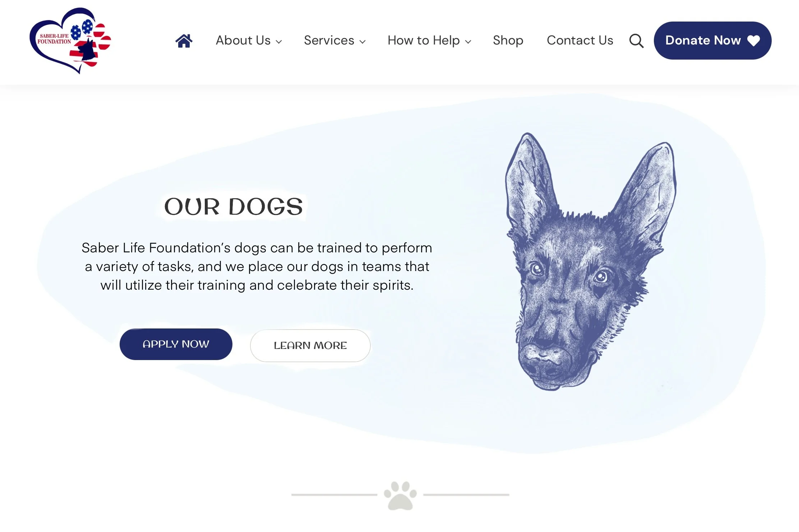This screenshot has width=799, height=532.
Task: Click the gray paw print divider icon
Action: click(x=400, y=495)
